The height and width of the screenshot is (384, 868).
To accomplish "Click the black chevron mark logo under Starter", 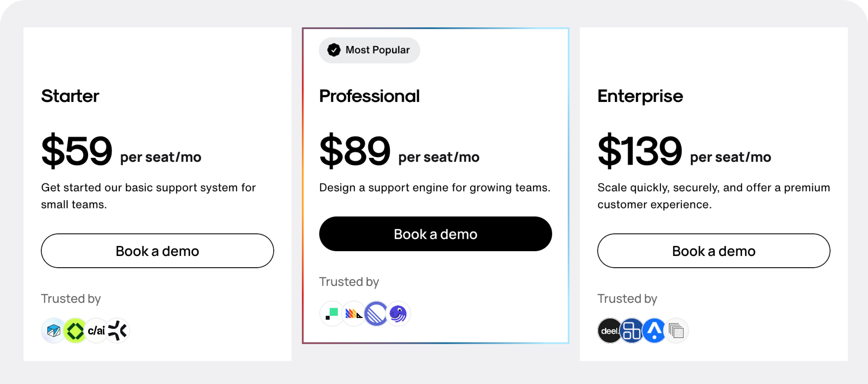I will [x=118, y=330].
